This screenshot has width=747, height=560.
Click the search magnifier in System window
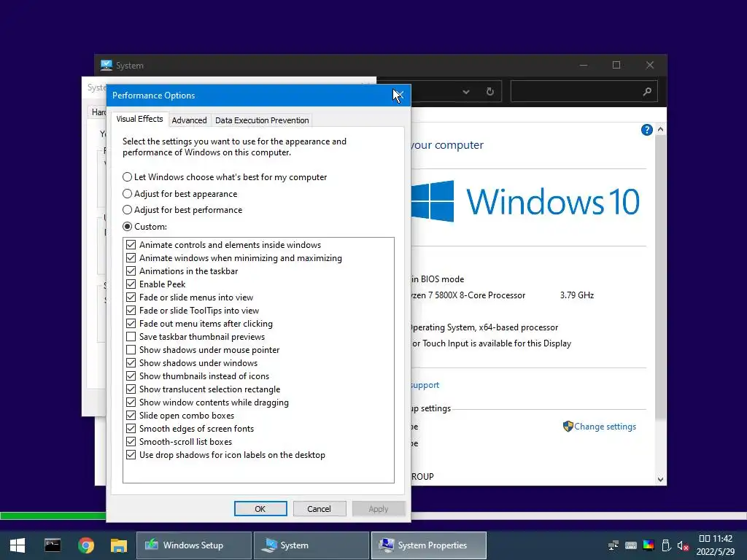point(647,91)
